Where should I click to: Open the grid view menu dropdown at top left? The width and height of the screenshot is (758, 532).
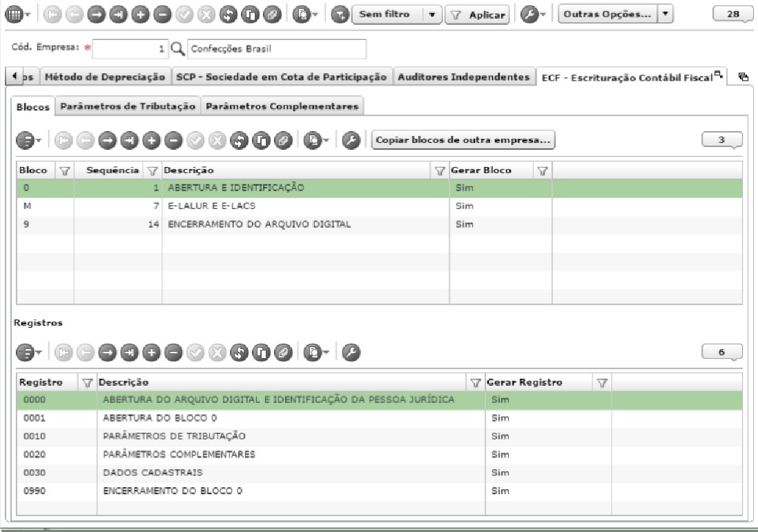tap(17, 14)
